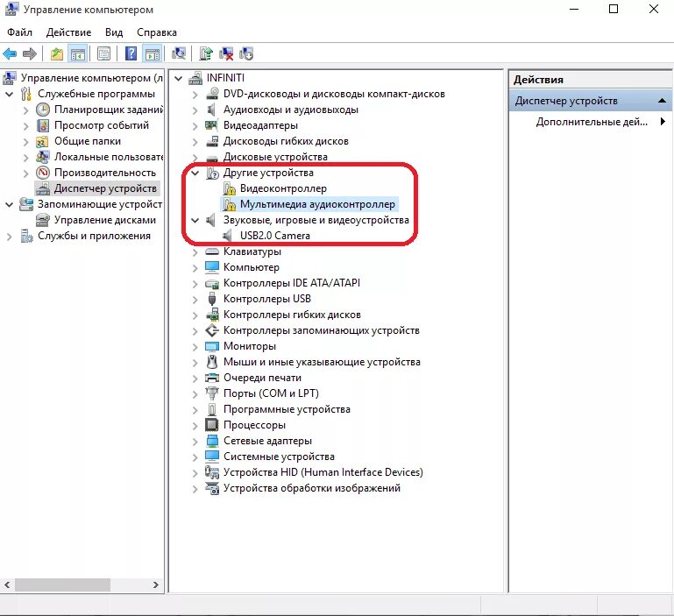Image resolution: width=674 pixels, height=616 pixels.
Task: Click left pane scrollbar left arrow
Action: (7, 584)
